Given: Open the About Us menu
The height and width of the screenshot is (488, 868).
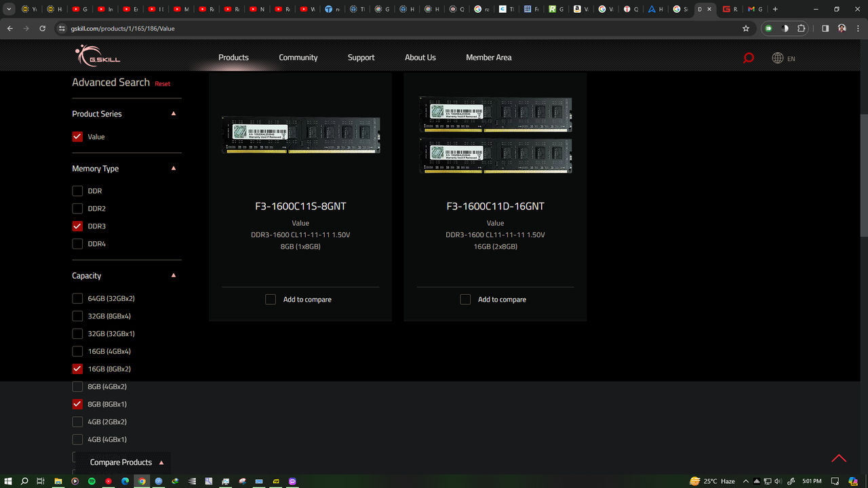Looking at the screenshot, I should coord(420,58).
